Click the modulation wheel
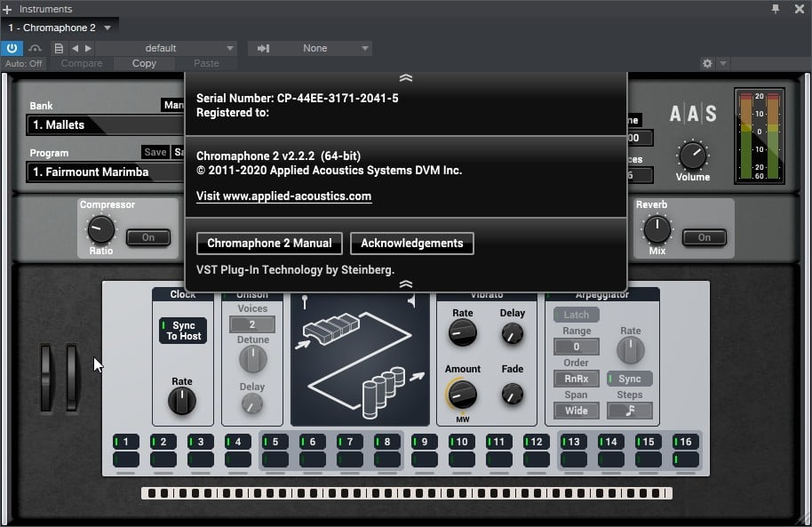Screen dimensions: 812x527 pyautogui.click(x=71, y=379)
